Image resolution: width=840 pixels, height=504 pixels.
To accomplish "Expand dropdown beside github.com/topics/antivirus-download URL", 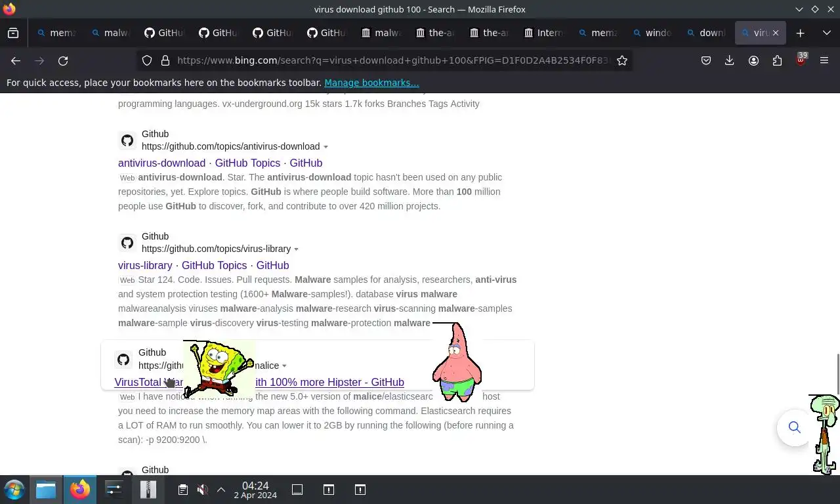I will click(325, 147).
